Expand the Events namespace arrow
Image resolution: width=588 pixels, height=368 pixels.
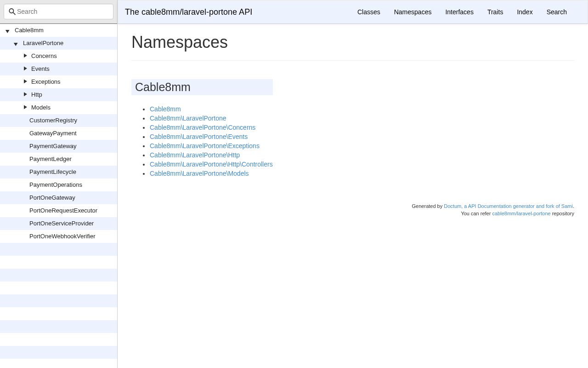tap(25, 69)
